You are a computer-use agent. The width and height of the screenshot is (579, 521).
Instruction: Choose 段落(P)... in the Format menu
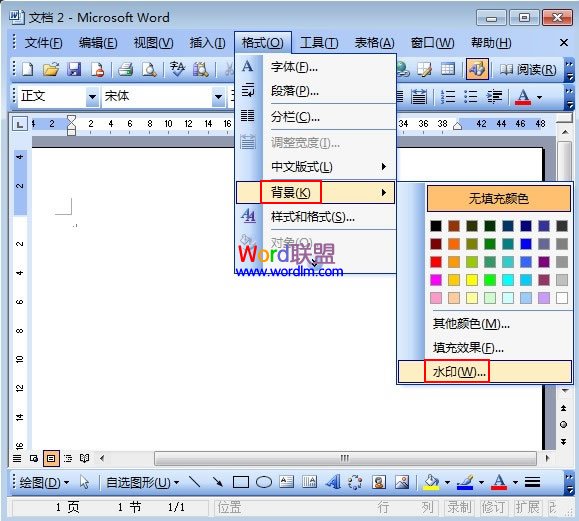[316, 90]
